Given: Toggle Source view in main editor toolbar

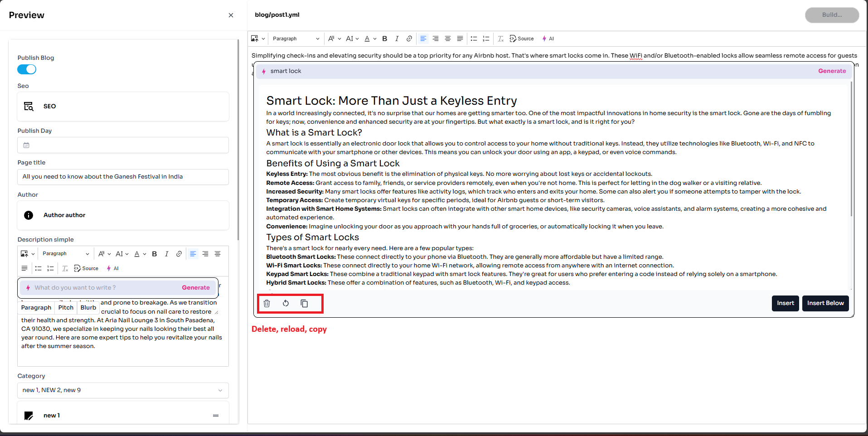Looking at the screenshot, I should [x=521, y=39].
